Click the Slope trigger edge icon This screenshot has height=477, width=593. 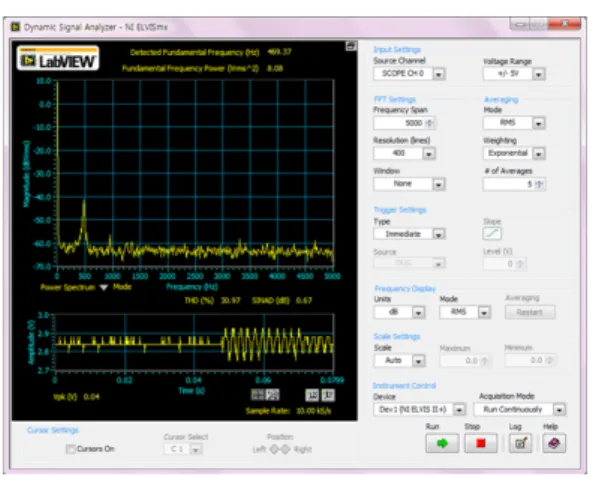[x=492, y=233]
